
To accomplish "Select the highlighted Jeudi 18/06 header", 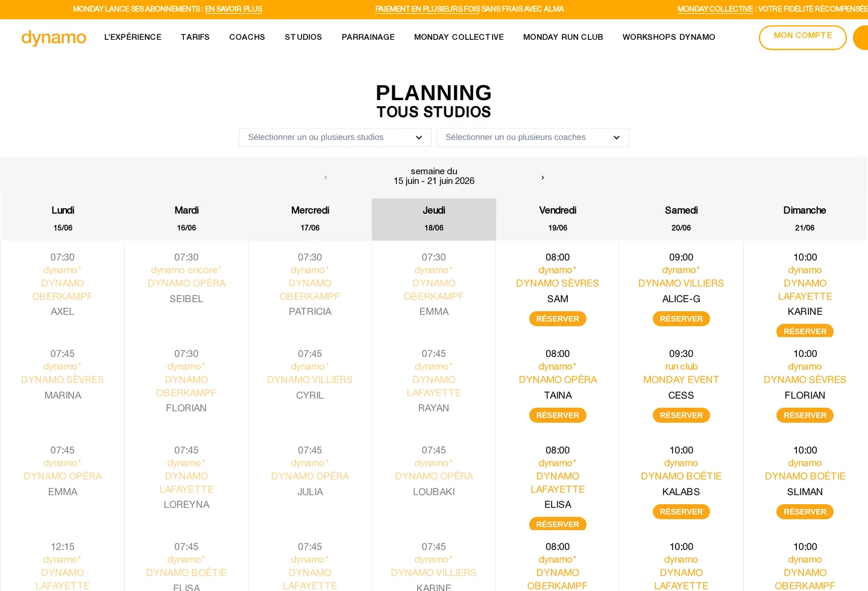I will tap(434, 219).
